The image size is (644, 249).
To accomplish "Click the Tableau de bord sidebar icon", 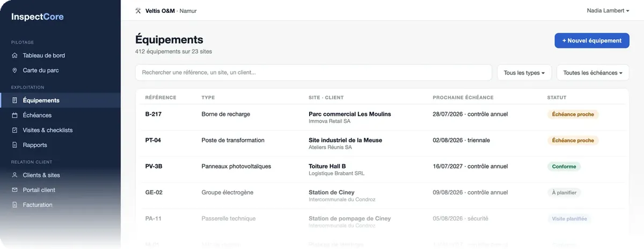I will click(x=15, y=55).
